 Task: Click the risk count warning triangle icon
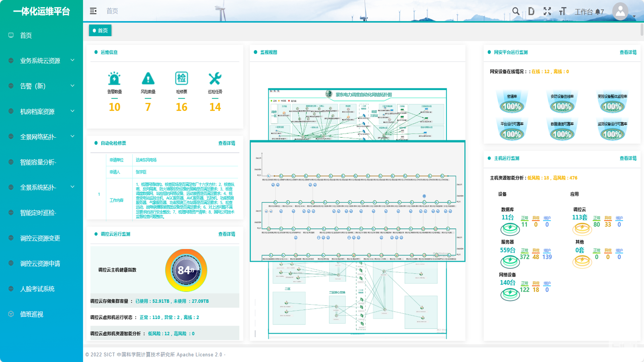[x=148, y=78]
